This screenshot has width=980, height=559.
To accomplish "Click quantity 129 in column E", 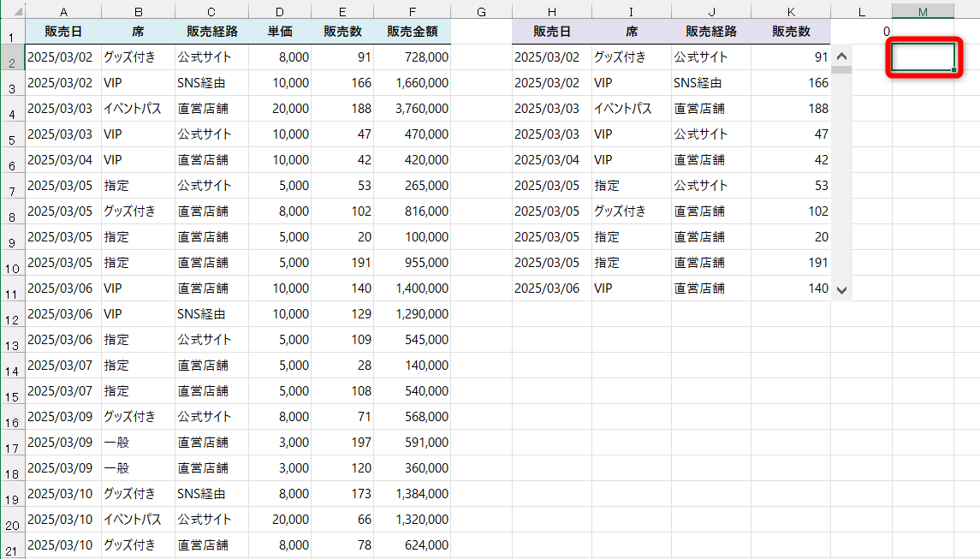I will pyautogui.click(x=342, y=314).
